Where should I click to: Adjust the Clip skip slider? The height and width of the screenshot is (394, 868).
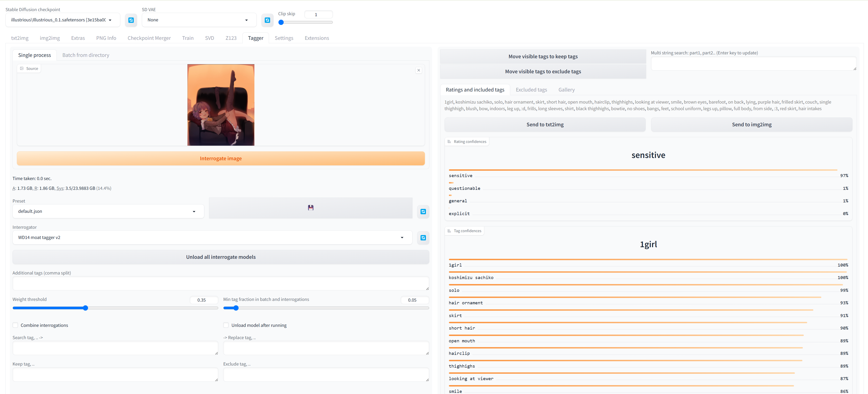click(306, 23)
